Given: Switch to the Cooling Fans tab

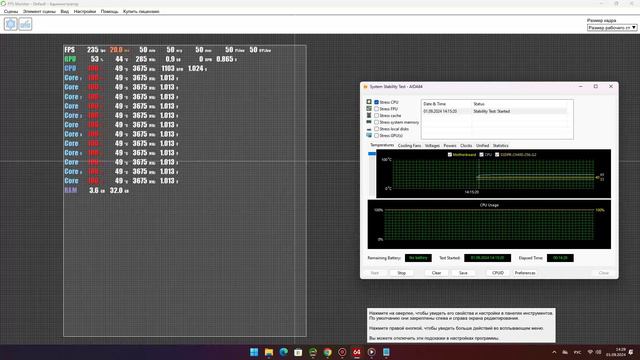Looking at the screenshot, I should click(409, 145).
